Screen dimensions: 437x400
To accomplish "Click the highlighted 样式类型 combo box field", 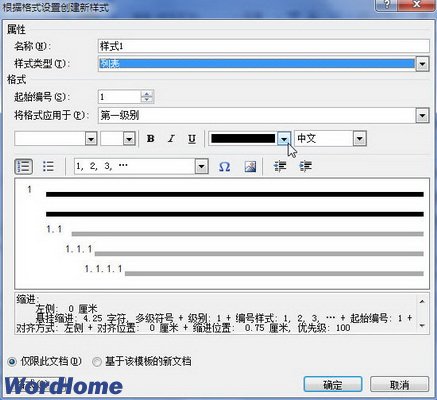I will [x=257, y=64].
